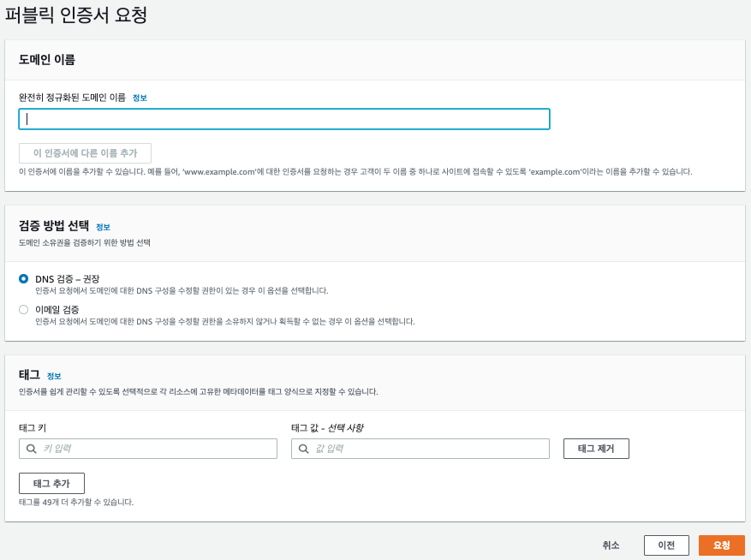
Task: Click search icon in 태그 키 field
Action: (x=31, y=449)
